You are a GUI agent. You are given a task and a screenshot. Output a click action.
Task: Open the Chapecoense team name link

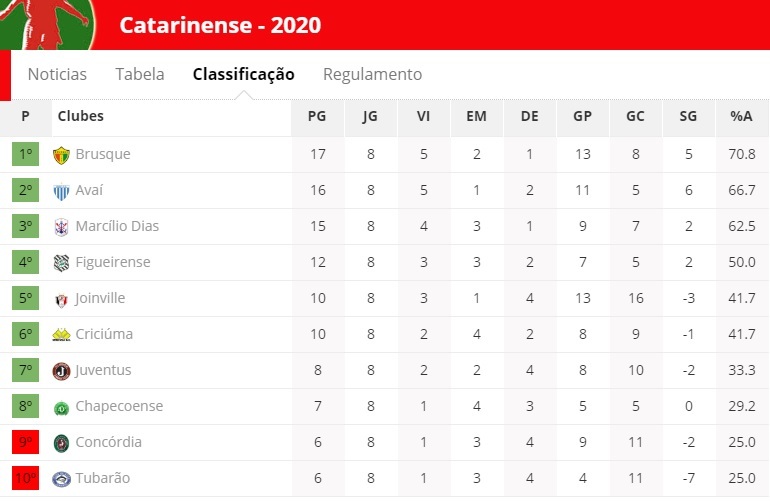pyautogui.click(x=119, y=406)
